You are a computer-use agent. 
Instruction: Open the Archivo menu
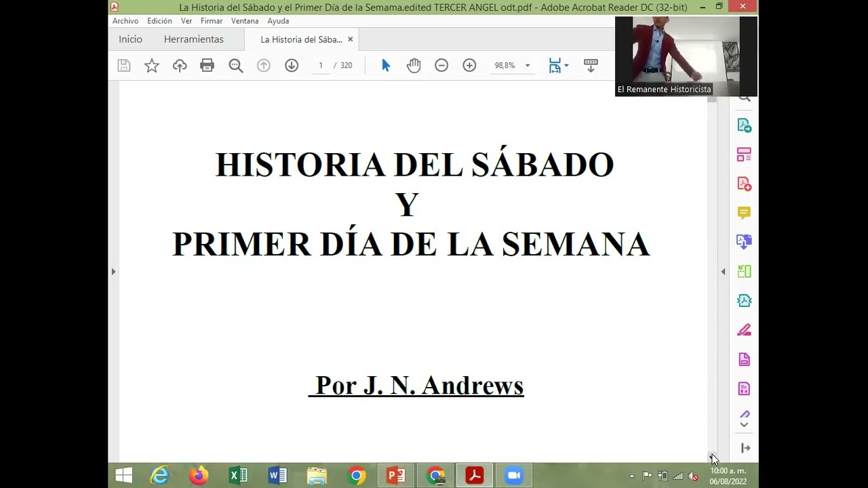pos(125,21)
